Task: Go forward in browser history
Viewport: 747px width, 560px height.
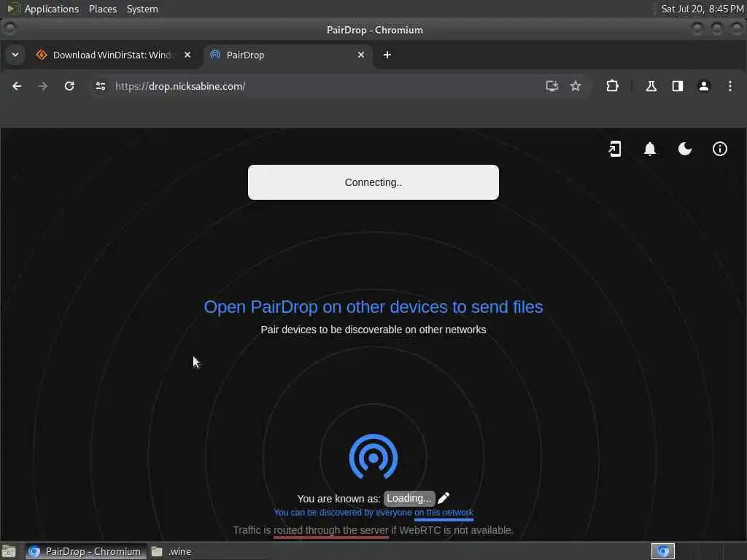Action: point(42,86)
